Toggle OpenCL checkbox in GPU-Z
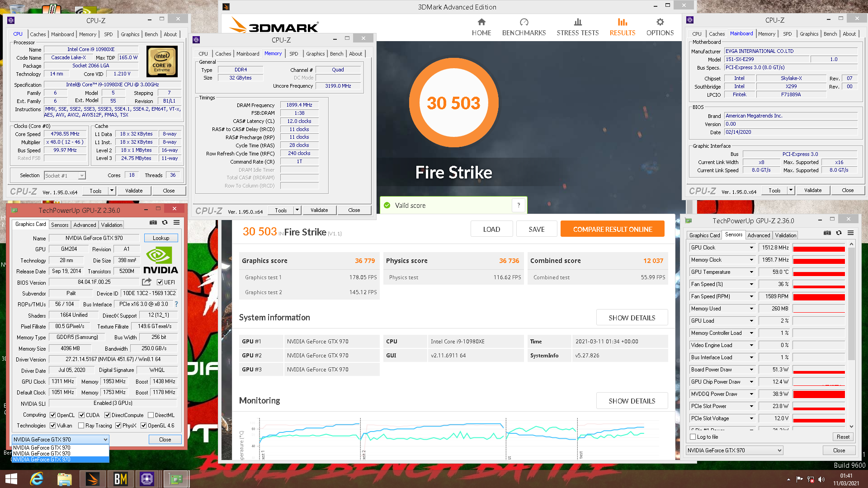 click(x=53, y=415)
